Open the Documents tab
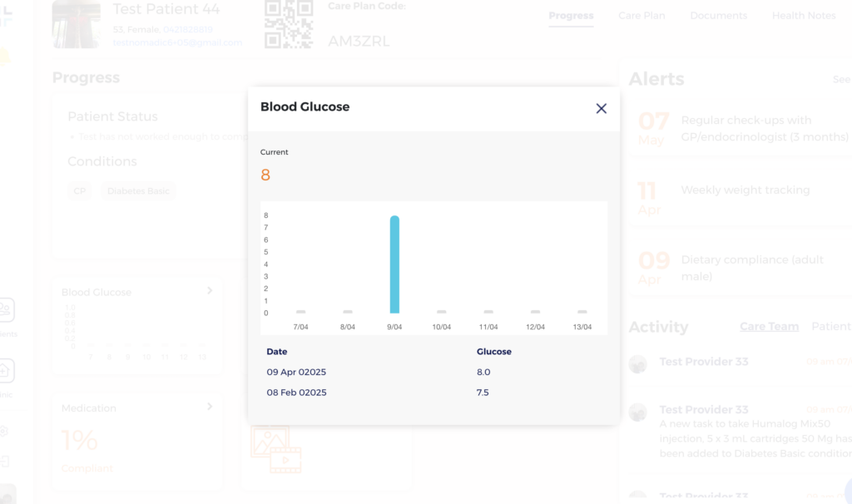This screenshot has height=504, width=852. [718, 16]
